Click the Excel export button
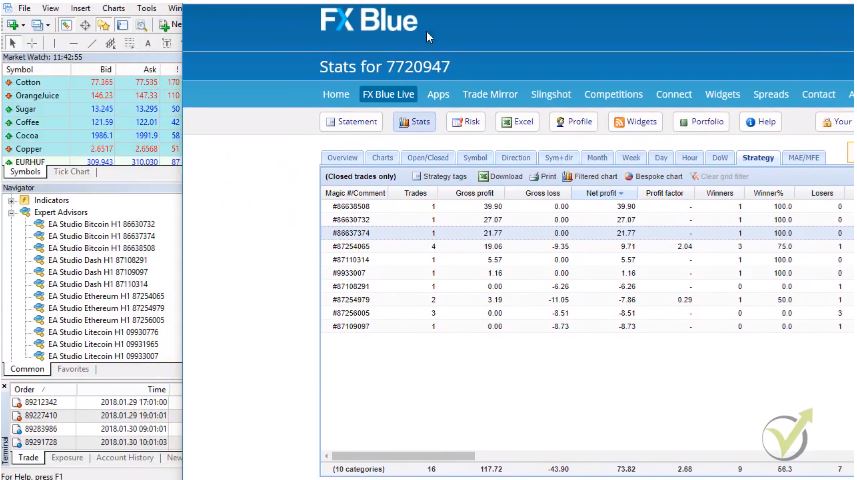Viewport: 857px width, 480px height. tap(517, 122)
